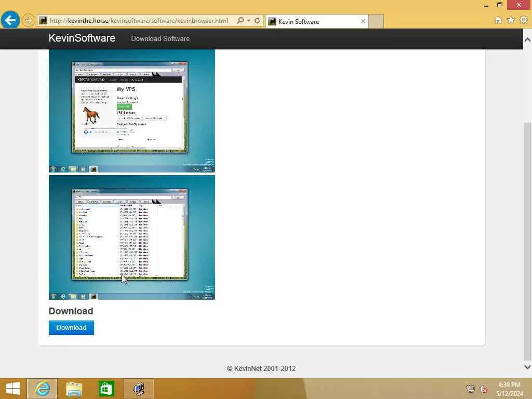The image size is (532, 399).
Task: Click the KevinSoftware brand link
Action: 82,38
